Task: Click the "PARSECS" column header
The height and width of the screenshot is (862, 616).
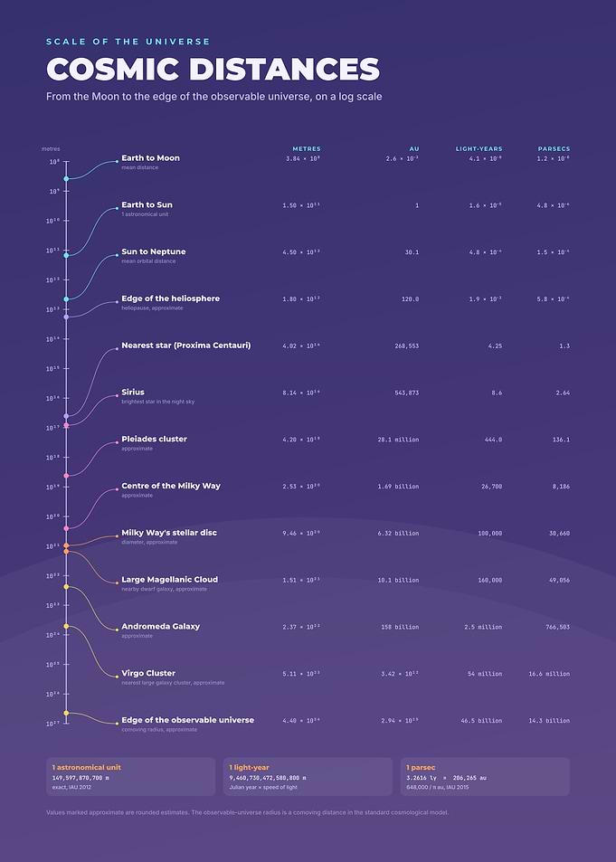Action: click(554, 149)
